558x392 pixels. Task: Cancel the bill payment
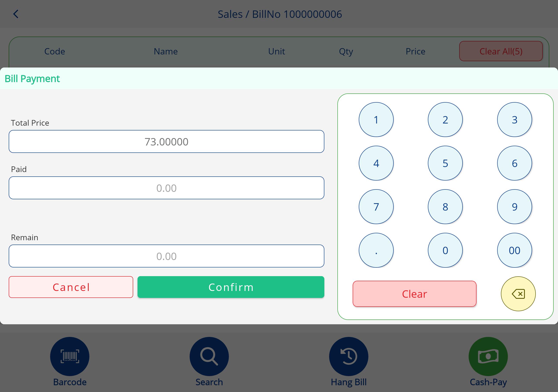(71, 287)
